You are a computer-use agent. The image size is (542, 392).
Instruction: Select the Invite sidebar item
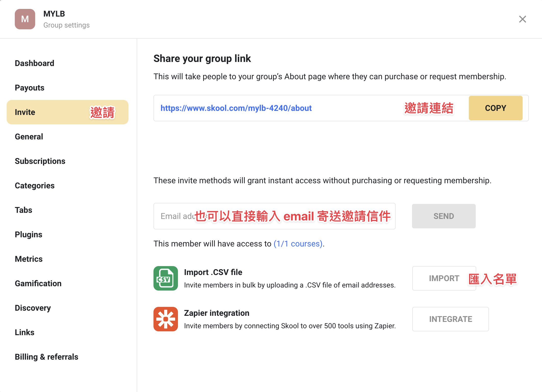pyautogui.click(x=68, y=112)
